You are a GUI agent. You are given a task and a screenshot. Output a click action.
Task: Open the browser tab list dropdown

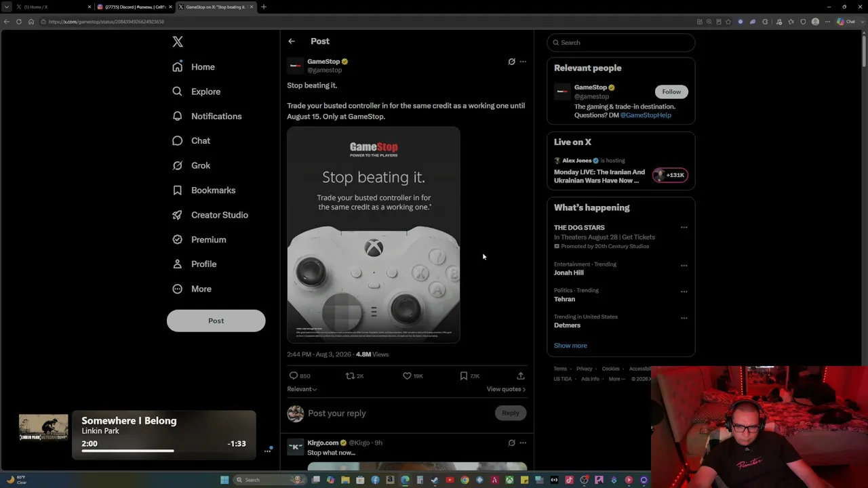tap(7, 7)
